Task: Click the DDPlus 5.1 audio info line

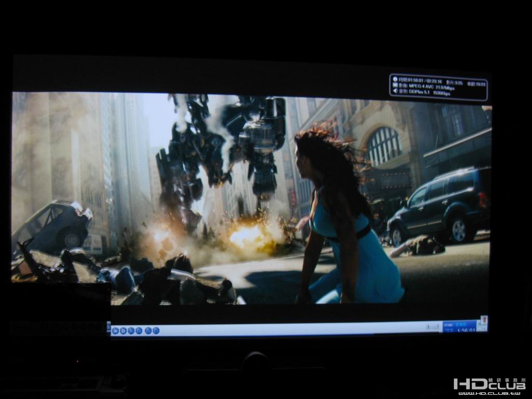Action: [x=424, y=92]
